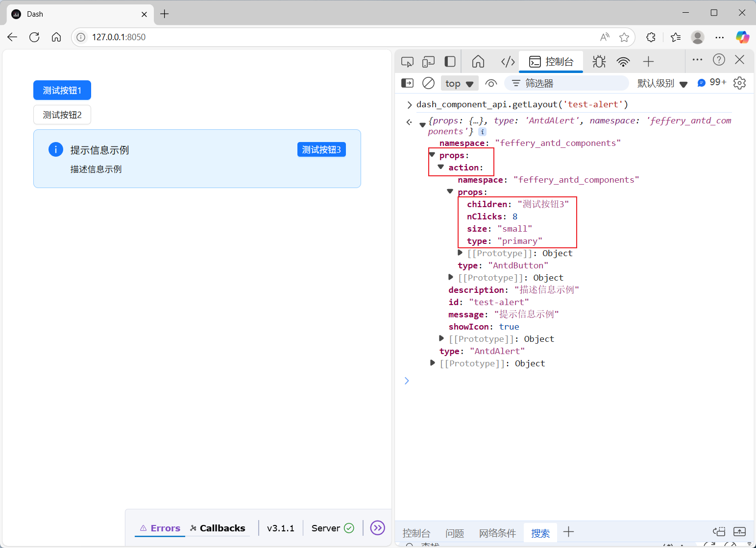Open the favorites list icon
This screenshot has width=756, height=548.
pyautogui.click(x=676, y=37)
